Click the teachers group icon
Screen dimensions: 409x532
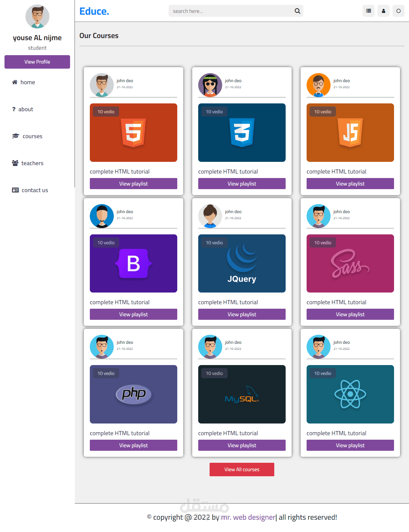click(x=15, y=163)
